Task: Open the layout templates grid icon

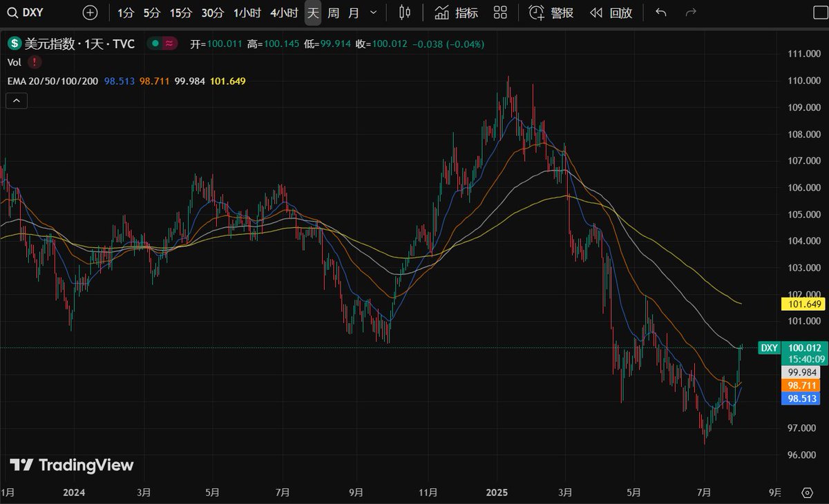Action: pos(501,12)
